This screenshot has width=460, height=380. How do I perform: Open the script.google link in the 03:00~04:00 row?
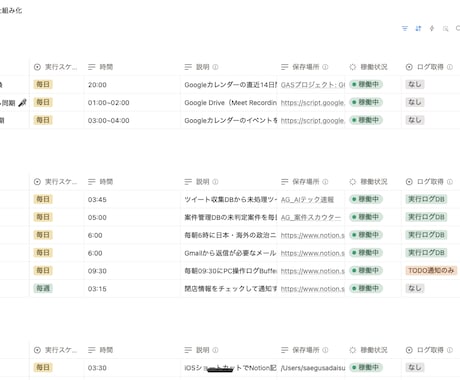313,121
